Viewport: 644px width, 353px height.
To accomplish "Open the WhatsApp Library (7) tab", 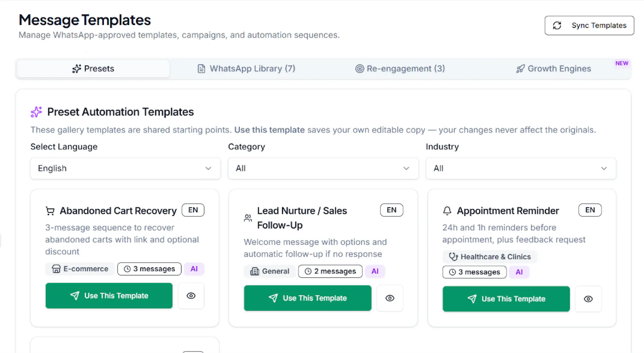I will point(246,69).
